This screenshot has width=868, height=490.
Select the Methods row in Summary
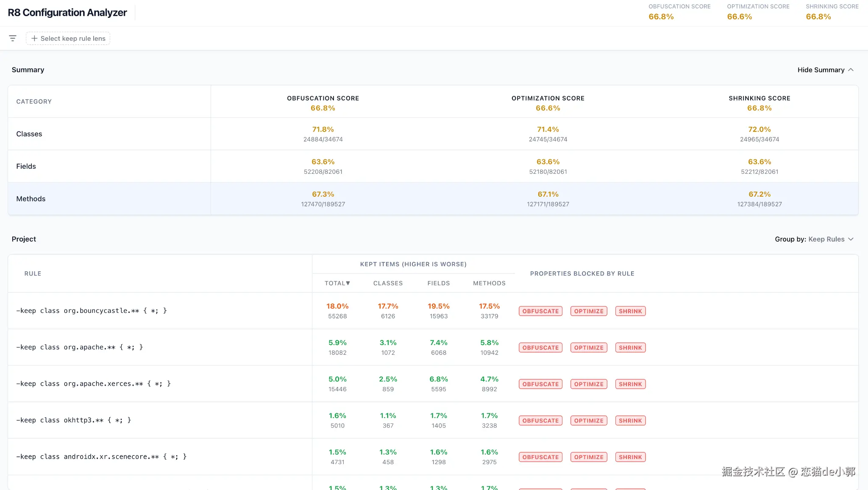pyautogui.click(x=433, y=199)
